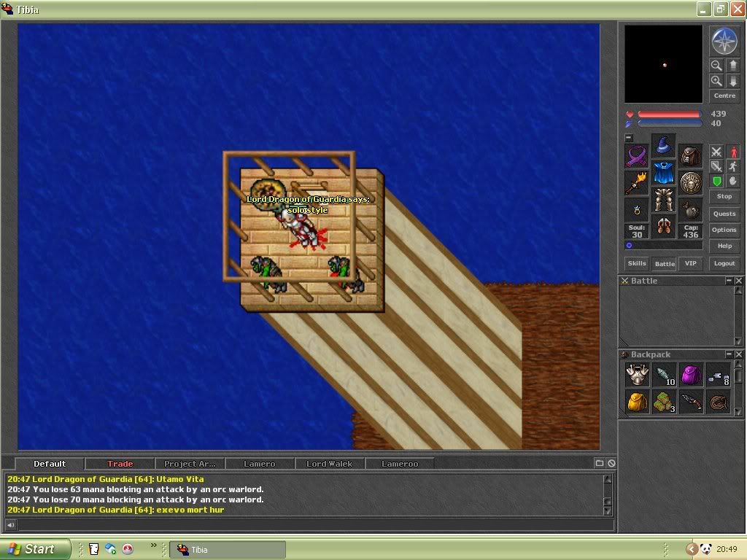Screen dimensions: 747x560
Task: Move minimap one floor down
Action: [732, 81]
